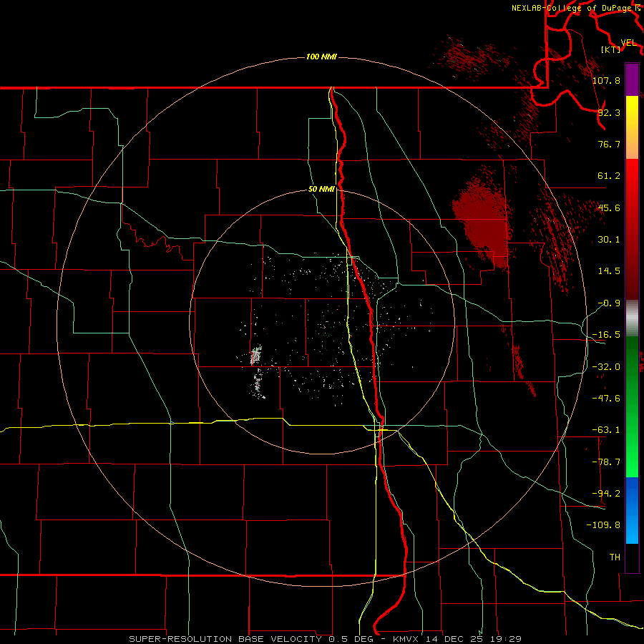Click the large dark red velocity echo patch
The height and width of the screenshot is (644, 644).
[x=482, y=220]
